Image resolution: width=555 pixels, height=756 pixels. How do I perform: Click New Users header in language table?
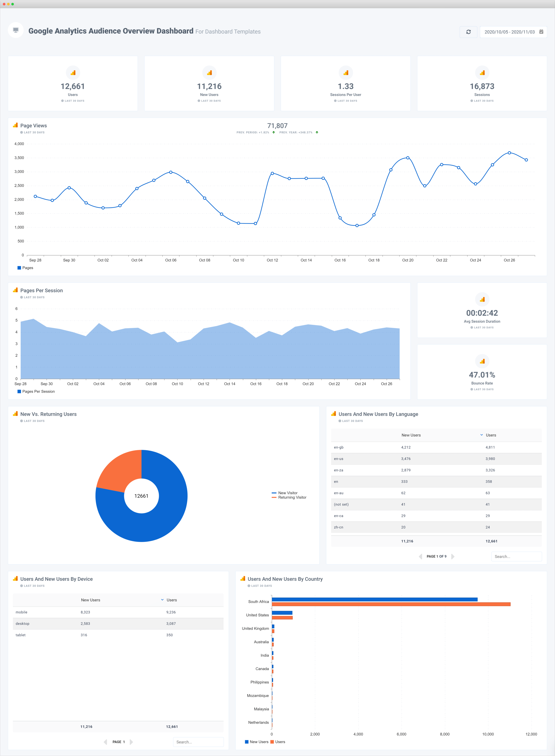coord(411,435)
